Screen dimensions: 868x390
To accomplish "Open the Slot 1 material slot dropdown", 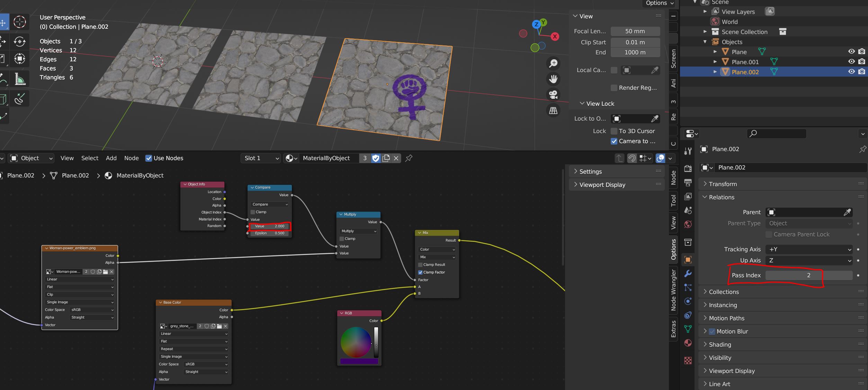I will (261, 158).
